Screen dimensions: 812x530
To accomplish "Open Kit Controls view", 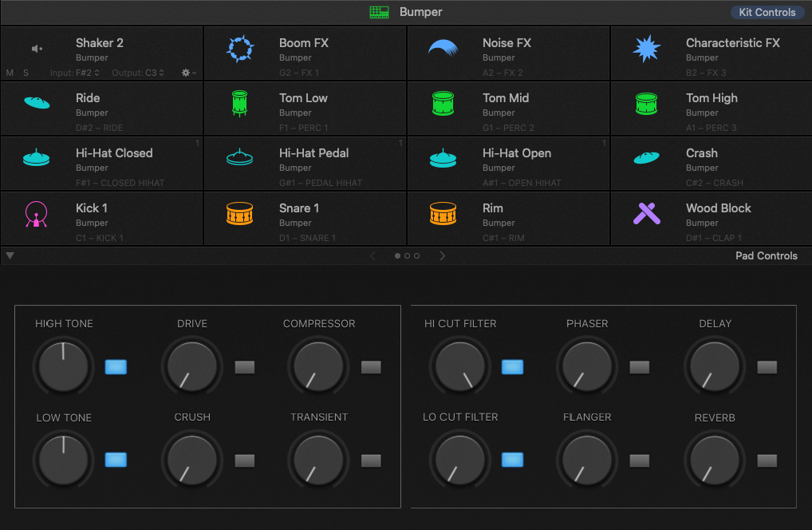I will click(x=767, y=13).
